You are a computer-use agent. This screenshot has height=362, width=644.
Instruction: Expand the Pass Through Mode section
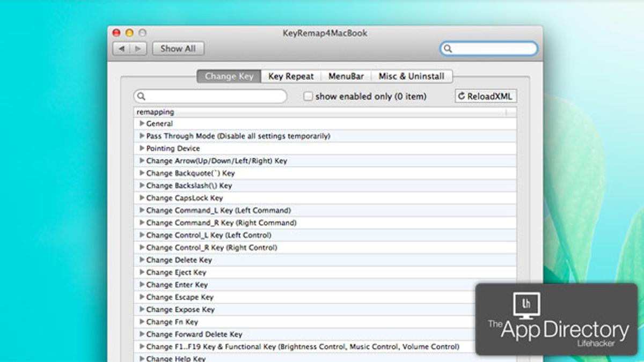(142, 136)
